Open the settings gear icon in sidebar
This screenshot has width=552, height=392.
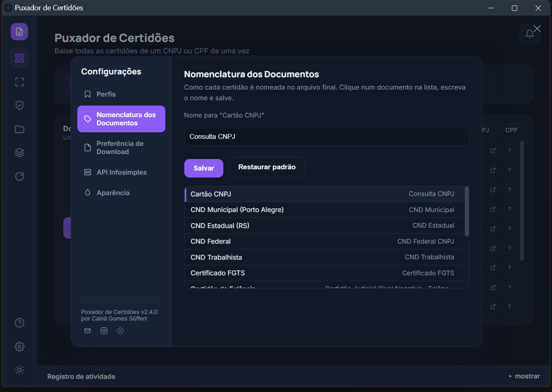tap(19, 346)
